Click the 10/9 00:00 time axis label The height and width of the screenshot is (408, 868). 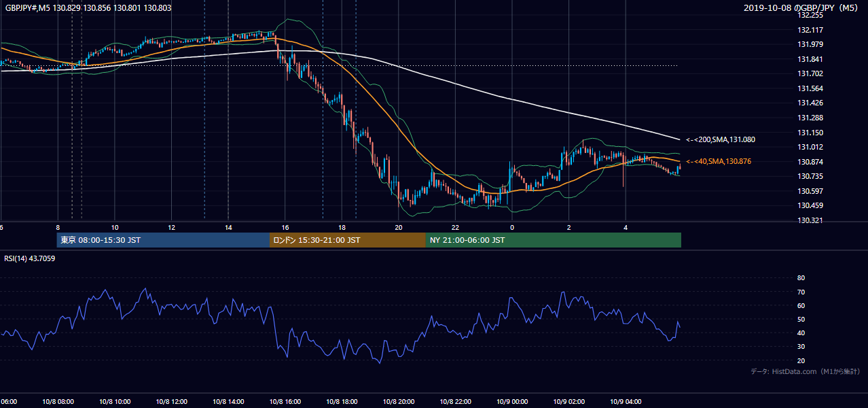coord(512,402)
